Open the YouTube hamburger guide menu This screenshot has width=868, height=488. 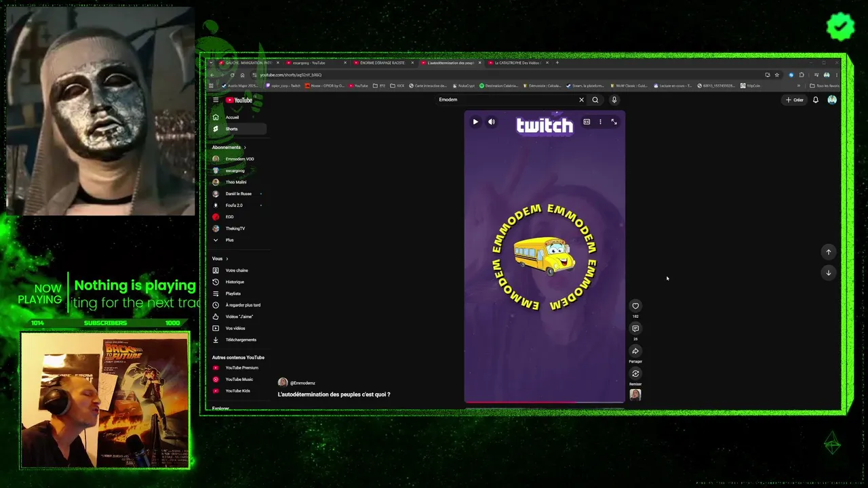pyautogui.click(x=216, y=100)
